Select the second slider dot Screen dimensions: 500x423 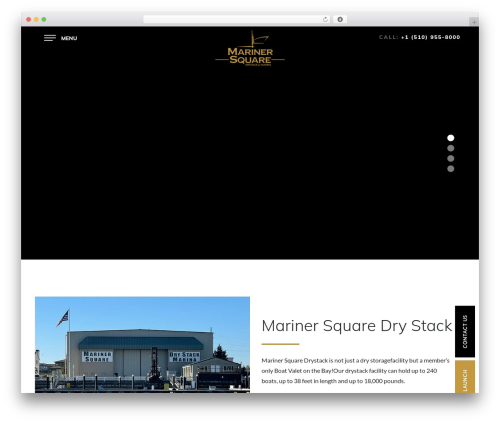(451, 148)
